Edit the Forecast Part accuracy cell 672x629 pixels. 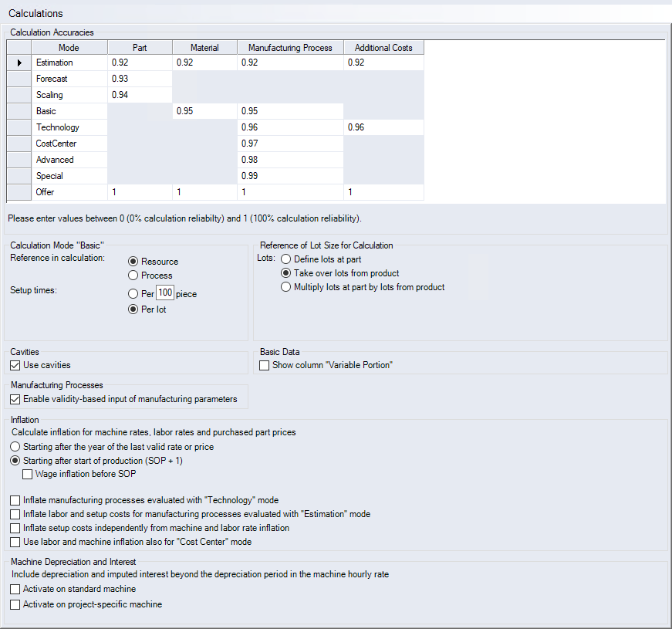[139, 79]
